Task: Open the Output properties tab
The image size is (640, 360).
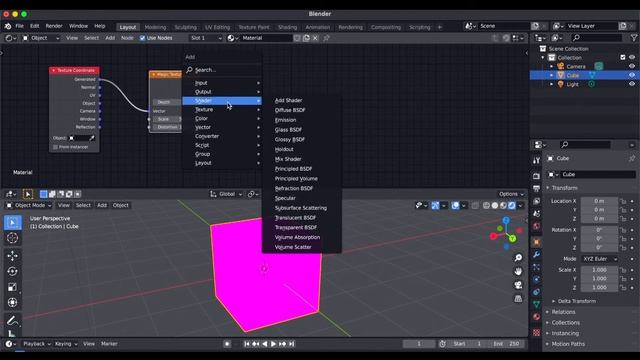Action: (536, 189)
